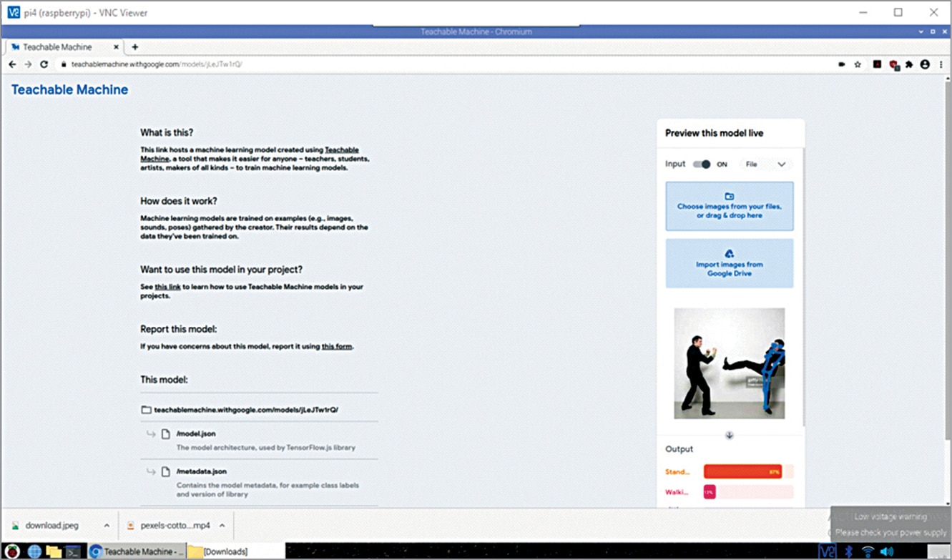952x560 pixels.
Task: Open the Chromium profile account icon
Action: coord(925,64)
